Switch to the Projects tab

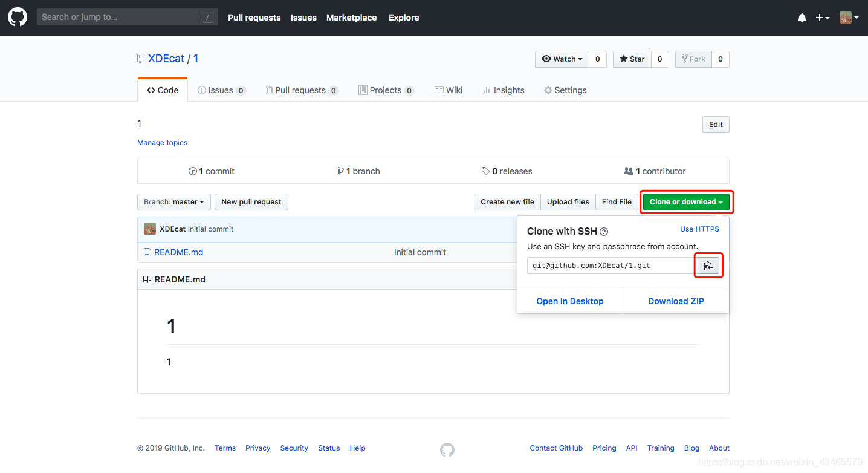click(386, 90)
